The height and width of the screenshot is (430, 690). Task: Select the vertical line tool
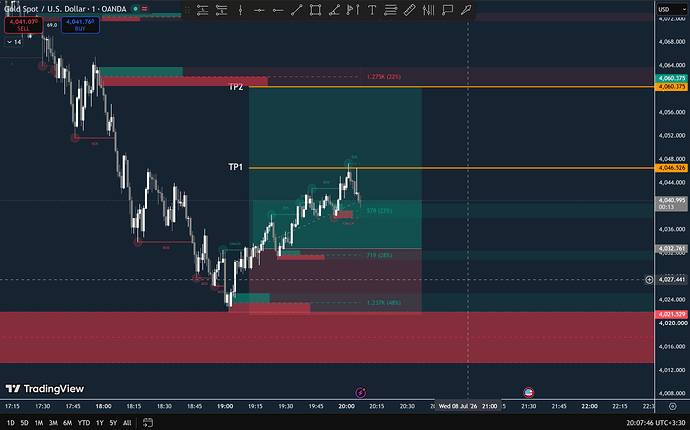point(240,10)
